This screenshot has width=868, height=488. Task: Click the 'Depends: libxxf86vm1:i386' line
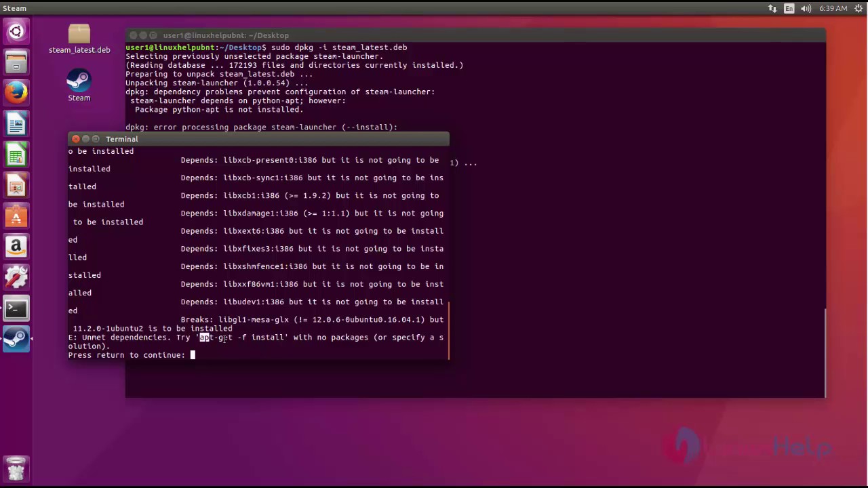coord(312,284)
